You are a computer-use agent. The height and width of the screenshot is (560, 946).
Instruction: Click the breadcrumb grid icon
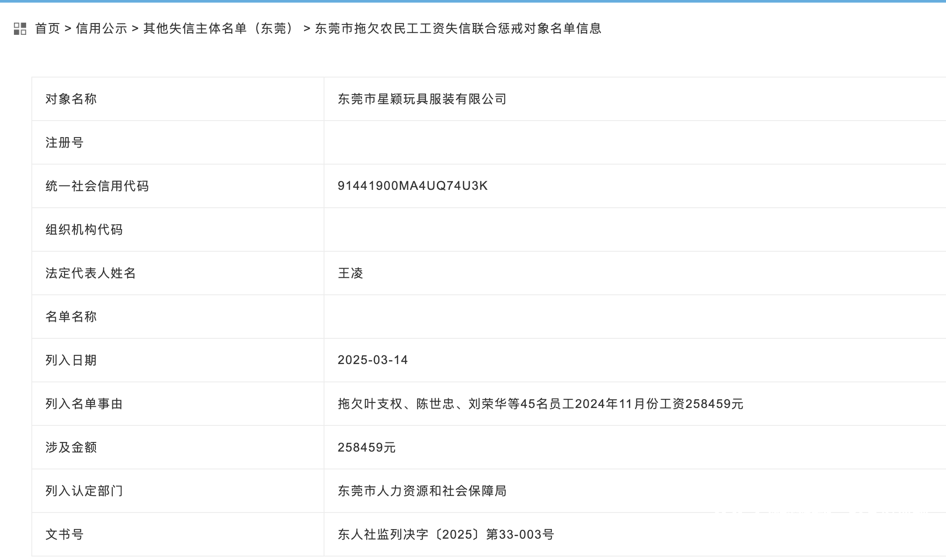(x=20, y=30)
